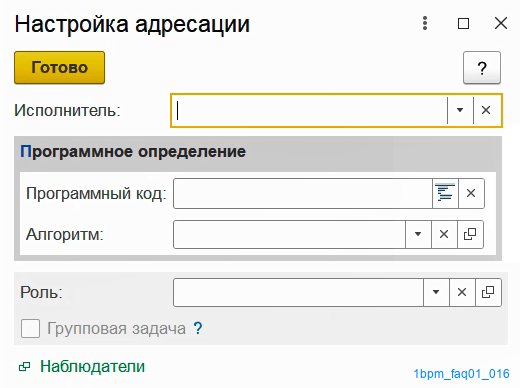This screenshot has height=388, width=520.
Task: Open the selected Роль item form
Action: (x=488, y=292)
